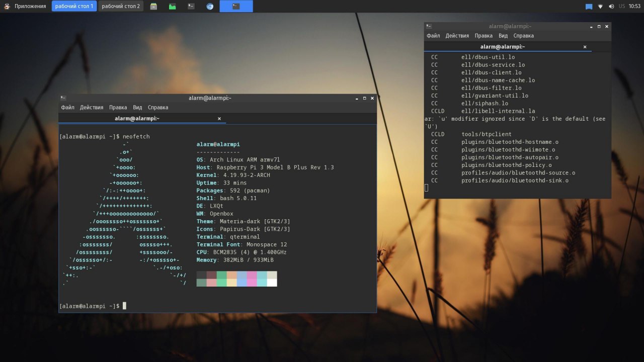Open Правка menu in neofetch terminal window
The width and height of the screenshot is (644, 362).
(118, 108)
